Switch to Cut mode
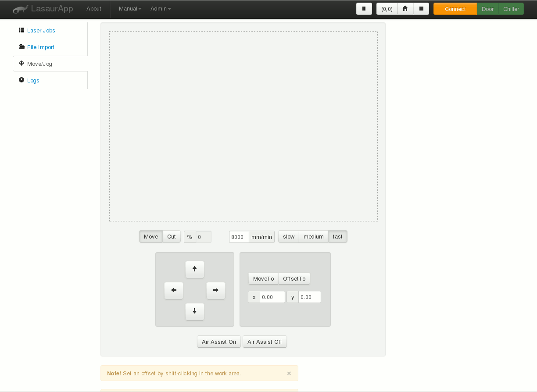 coord(172,237)
